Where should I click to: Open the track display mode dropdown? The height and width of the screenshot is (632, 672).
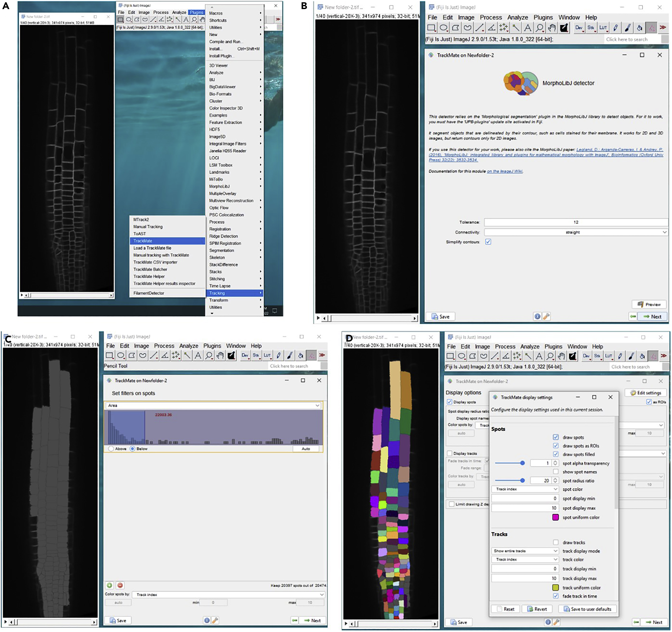pyautogui.click(x=525, y=551)
